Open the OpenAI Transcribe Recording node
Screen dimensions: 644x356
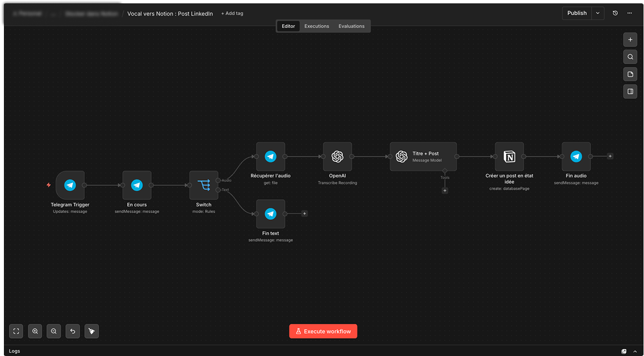click(337, 157)
